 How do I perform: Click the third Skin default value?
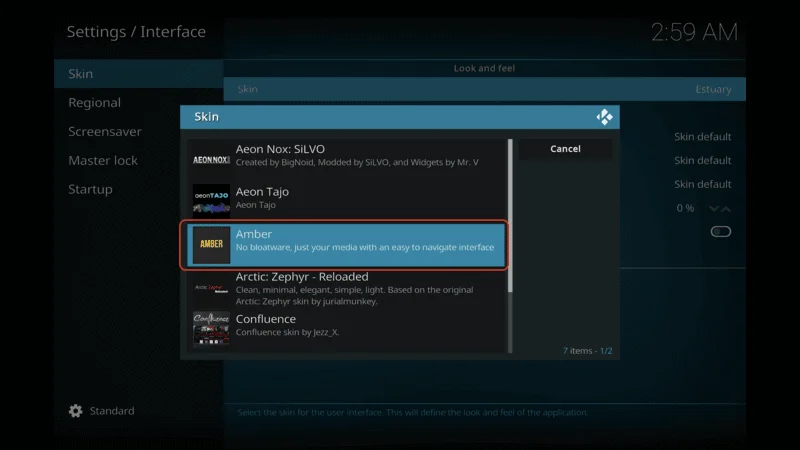(703, 184)
